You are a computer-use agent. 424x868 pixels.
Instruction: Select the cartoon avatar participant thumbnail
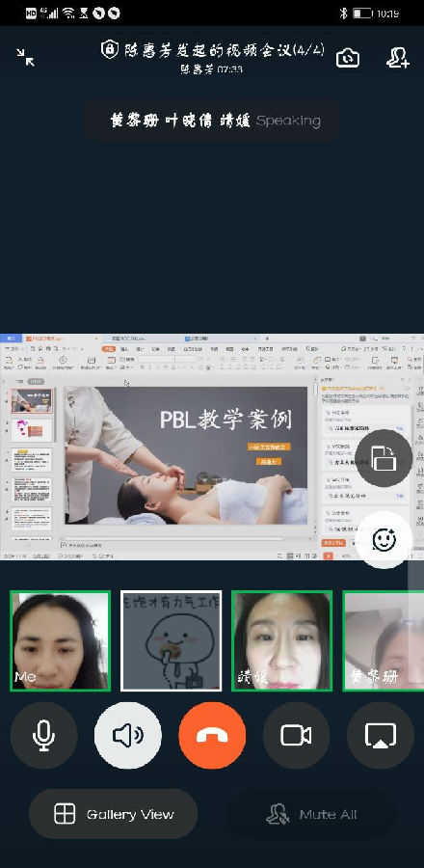[172, 641]
